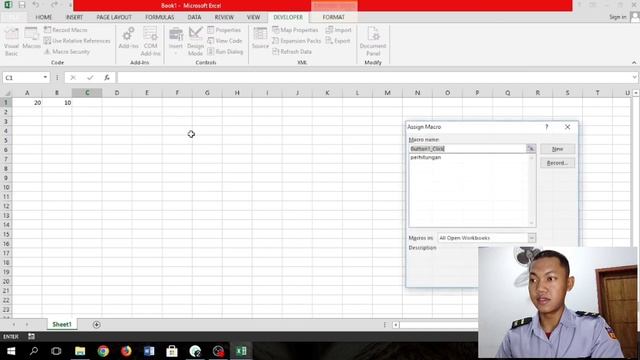
Task: Select cell B1 containing 10
Action: [57, 102]
